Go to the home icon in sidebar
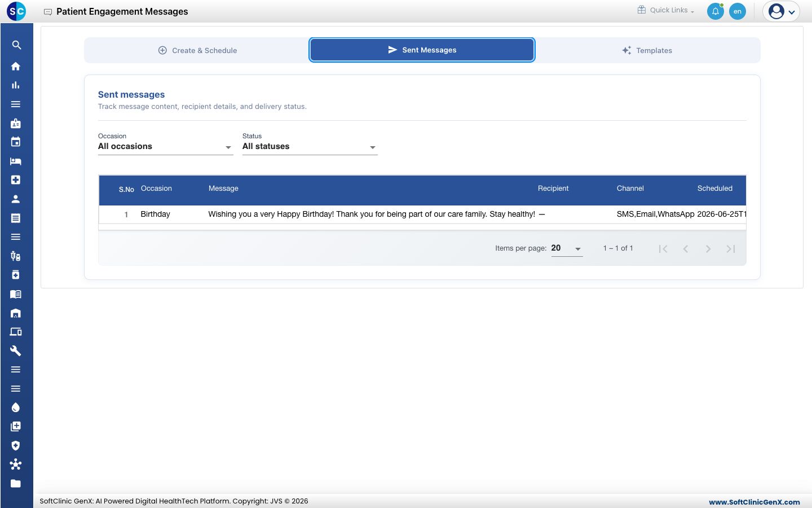 pos(16,66)
